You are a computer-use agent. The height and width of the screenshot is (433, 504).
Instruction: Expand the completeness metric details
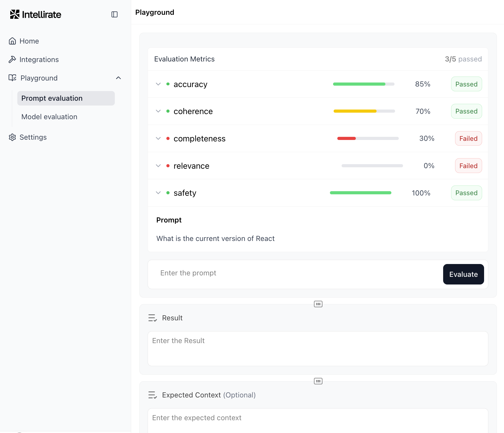[158, 139]
